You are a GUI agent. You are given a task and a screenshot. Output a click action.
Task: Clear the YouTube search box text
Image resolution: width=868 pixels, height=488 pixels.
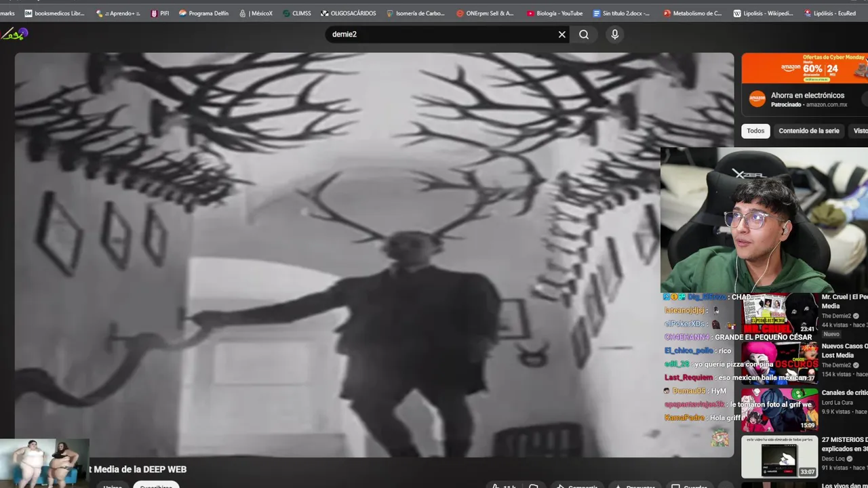point(561,35)
